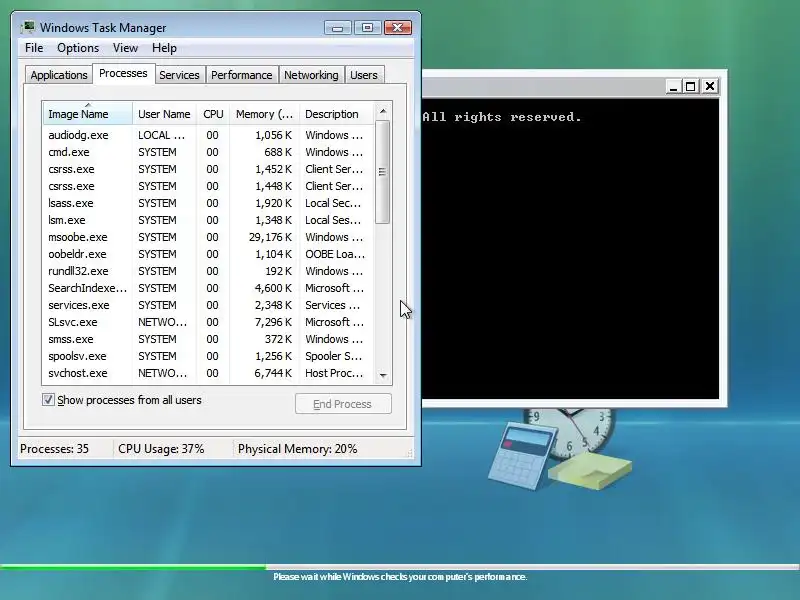Click the process list scrollbar thumb
Screen dimensions: 800x600
(383, 172)
